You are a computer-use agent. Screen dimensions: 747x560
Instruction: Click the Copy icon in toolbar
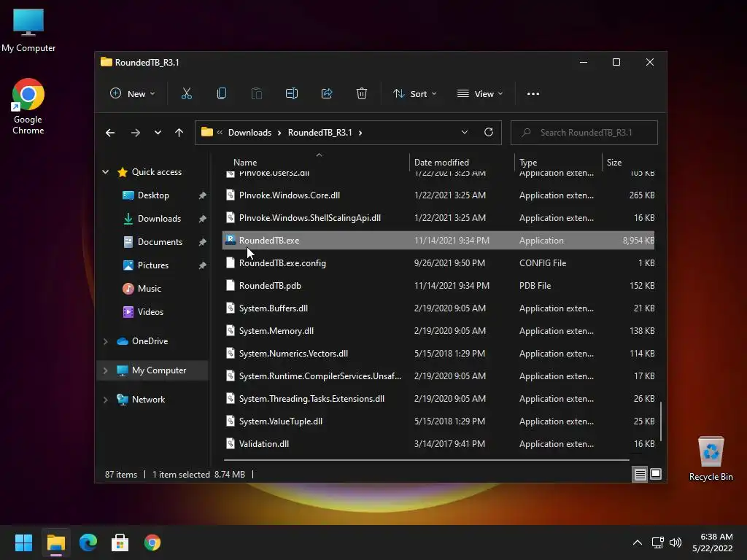click(222, 94)
